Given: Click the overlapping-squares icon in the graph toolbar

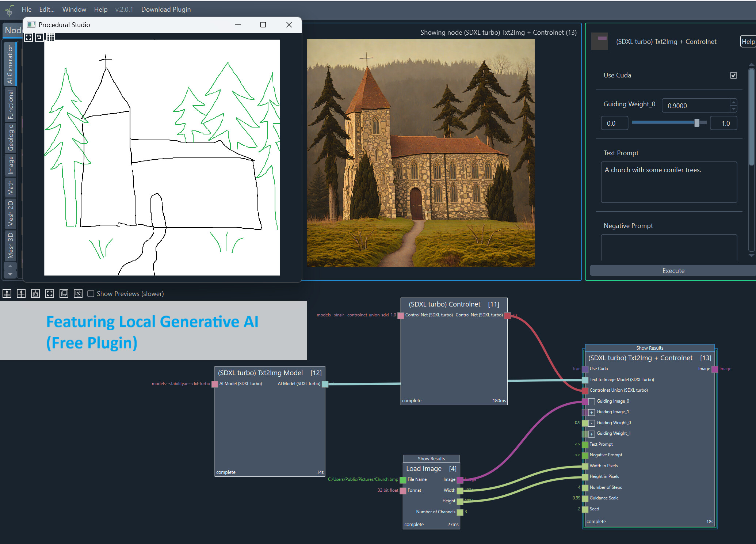Looking at the screenshot, I should pyautogui.click(x=64, y=293).
